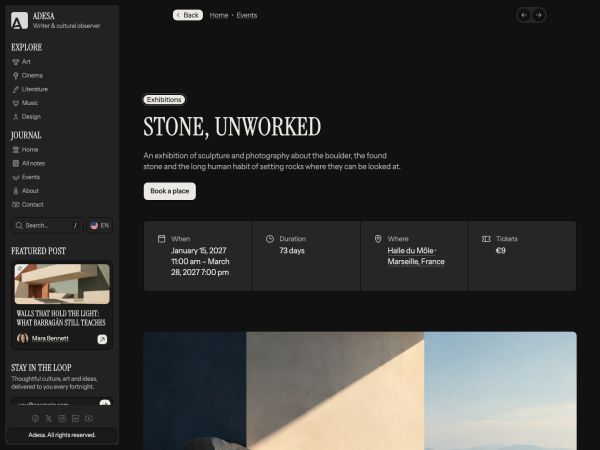Click 'Adesa. All rights reserved.' footer text

(62, 435)
